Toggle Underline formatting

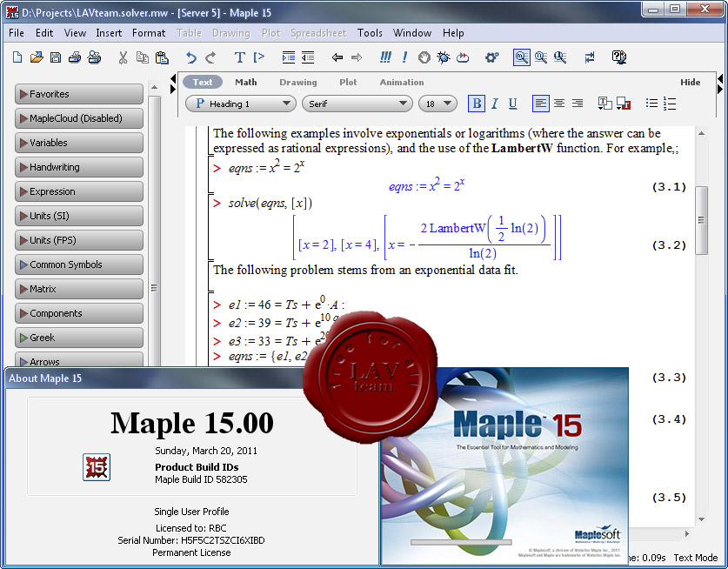point(512,104)
